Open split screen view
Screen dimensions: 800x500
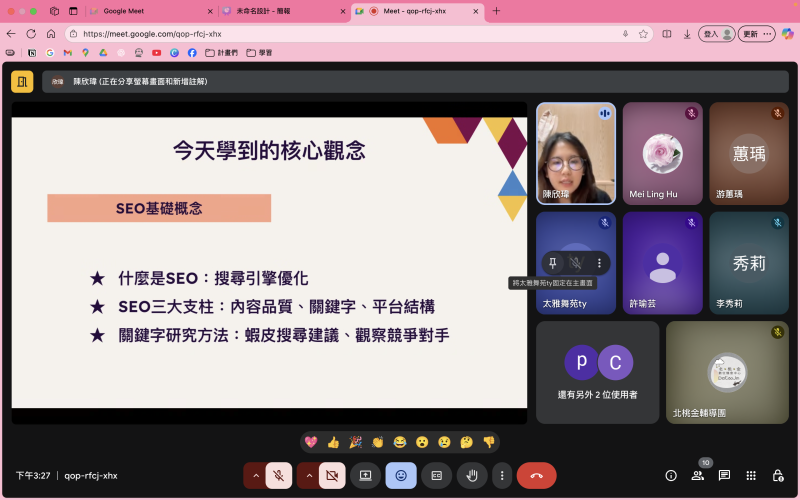666,34
